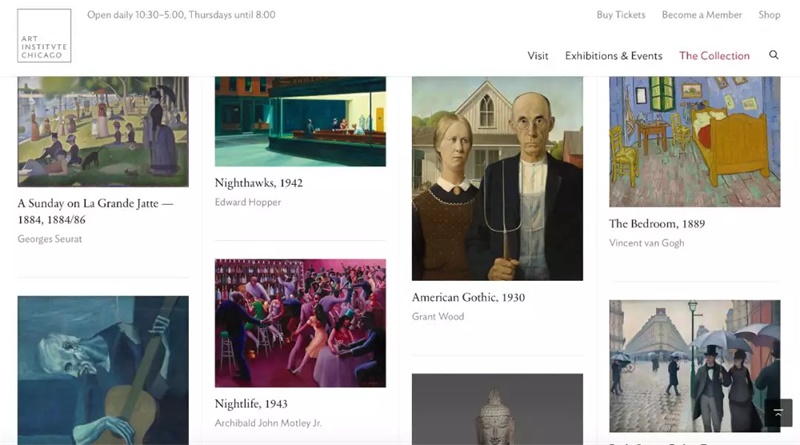Open The Bedroom painting thumbnail

click(x=694, y=142)
